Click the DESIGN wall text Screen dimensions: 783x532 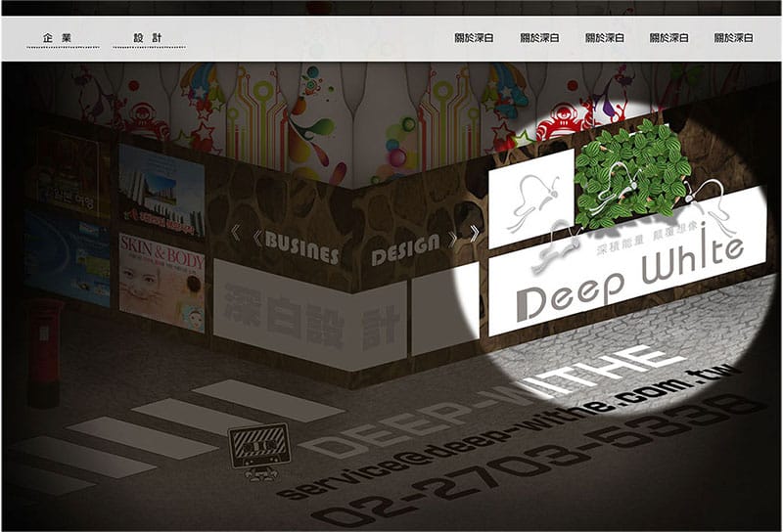405,249
